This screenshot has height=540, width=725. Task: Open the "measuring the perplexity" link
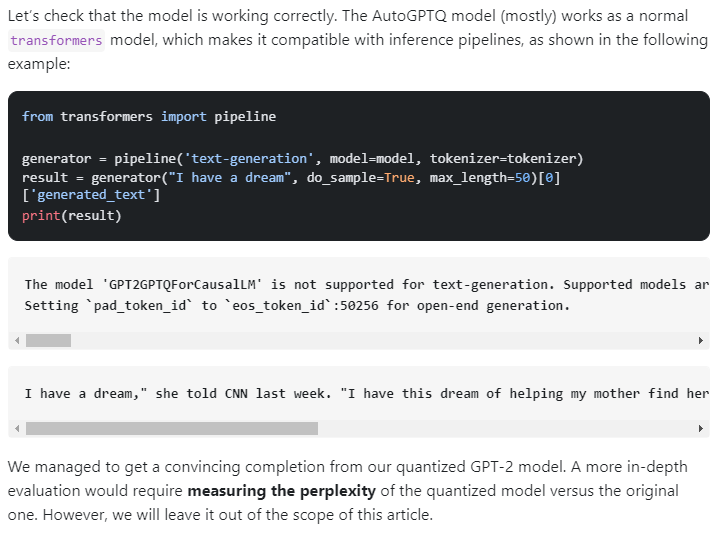point(281,491)
